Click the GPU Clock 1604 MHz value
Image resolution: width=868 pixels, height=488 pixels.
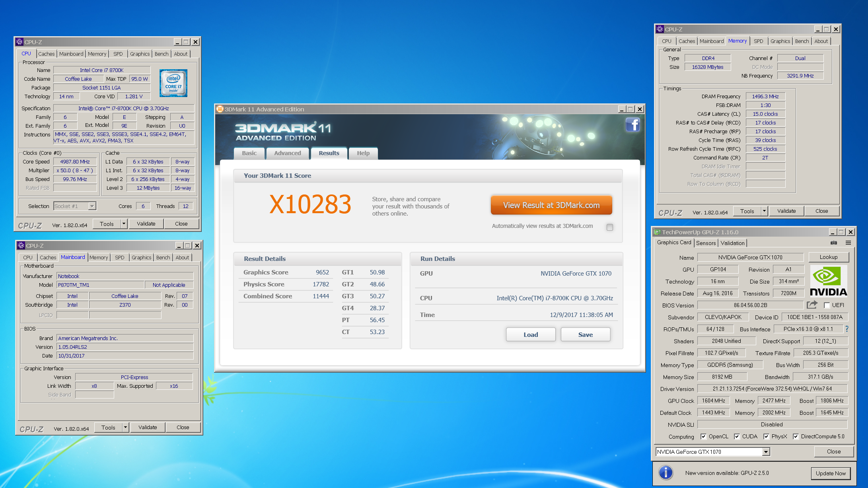(713, 401)
